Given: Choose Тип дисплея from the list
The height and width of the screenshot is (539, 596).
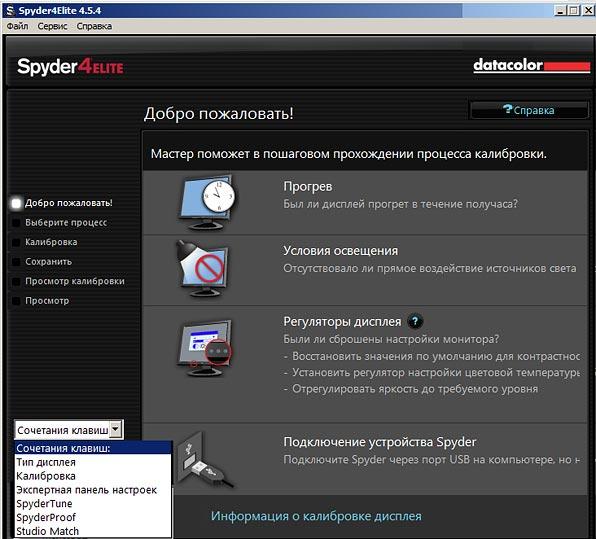Looking at the screenshot, I should tap(93, 462).
